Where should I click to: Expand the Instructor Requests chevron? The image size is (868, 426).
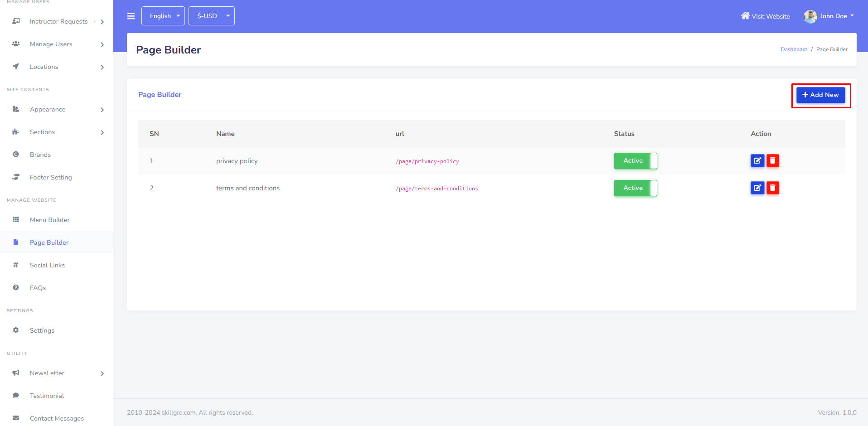click(102, 22)
